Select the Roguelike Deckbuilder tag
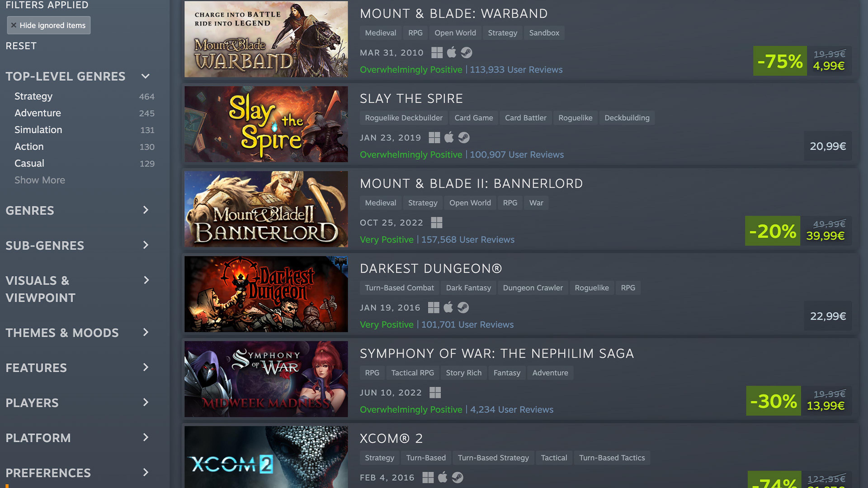This screenshot has width=868, height=488. [404, 118]
